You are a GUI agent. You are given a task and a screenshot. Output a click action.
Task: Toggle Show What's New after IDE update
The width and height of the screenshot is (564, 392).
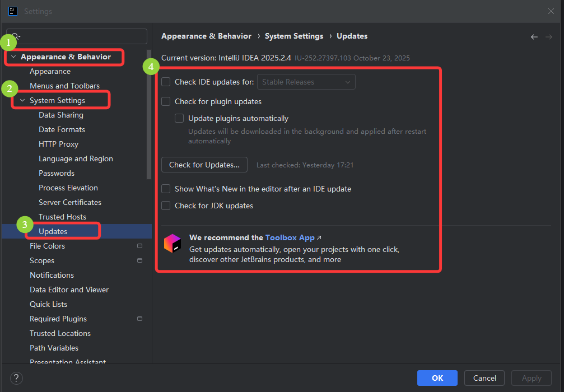[166, 189]
